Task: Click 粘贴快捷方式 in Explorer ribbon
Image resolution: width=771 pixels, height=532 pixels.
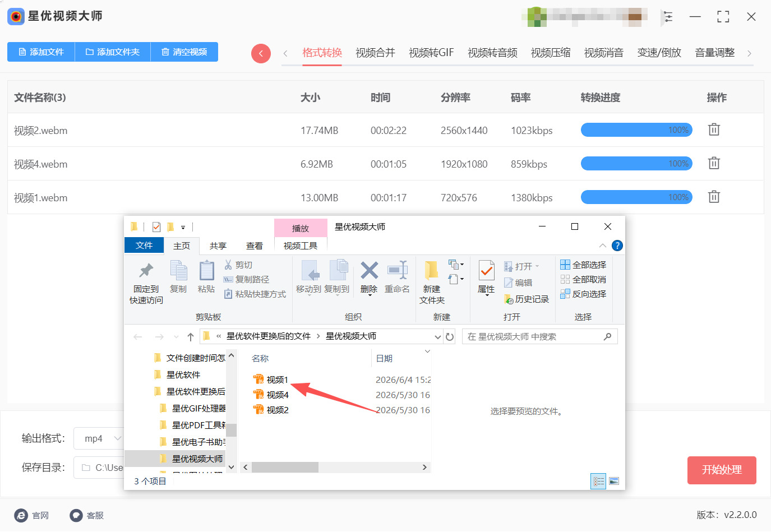Action: (255, 294)
